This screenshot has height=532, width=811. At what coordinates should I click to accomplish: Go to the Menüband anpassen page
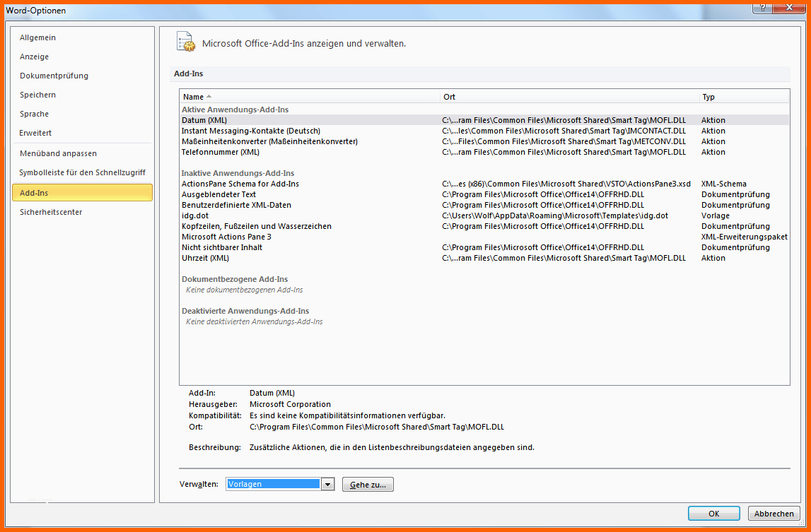[x=59, y=153]
